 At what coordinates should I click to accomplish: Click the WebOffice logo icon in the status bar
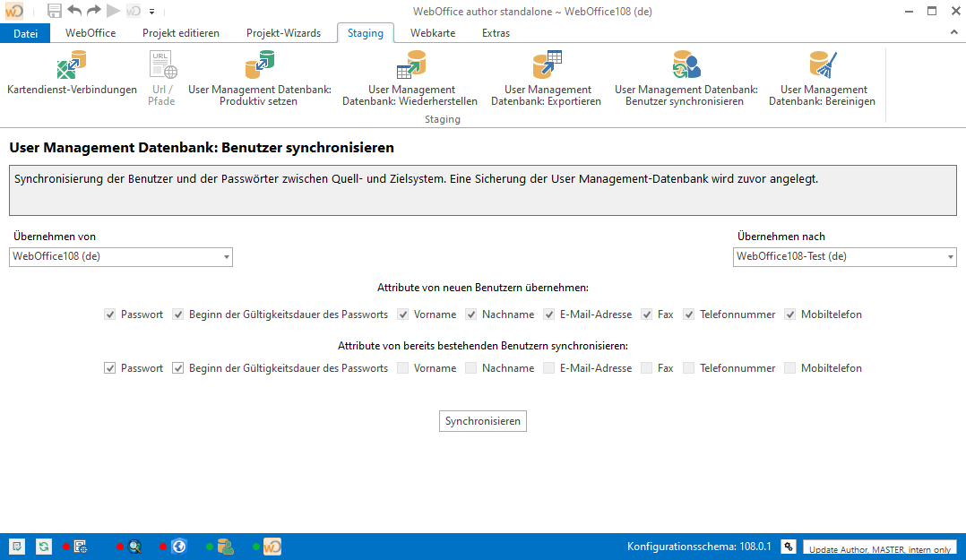[x=271, y=546]
